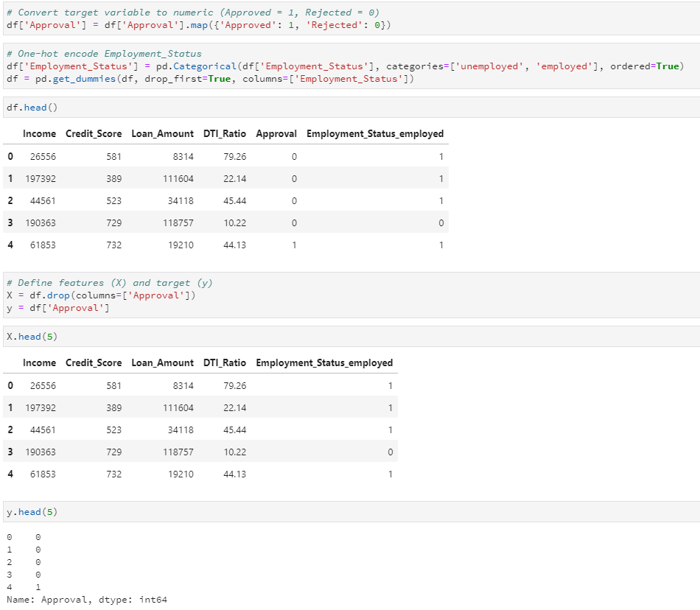Click Income value 197392 in df.head() table
The width and height of the screenshot is (700, 610).
tap(41, 179)
